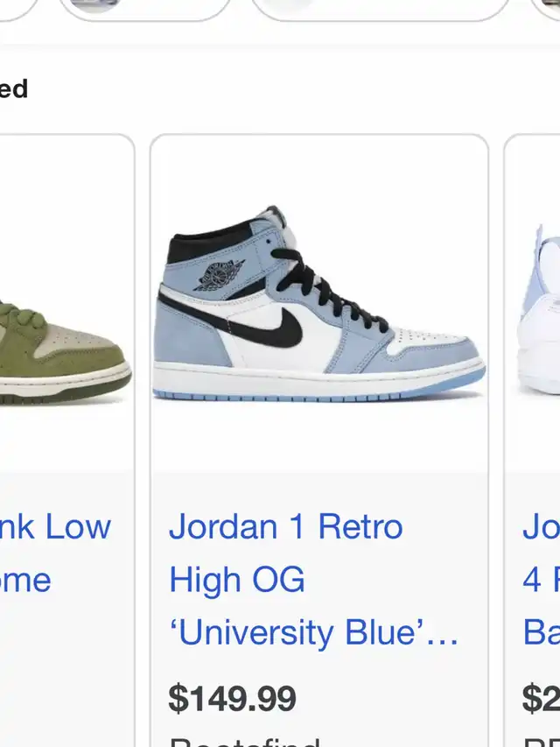
Task: Click the cut-off seller name under $149.99
Action: pyautogui.click(x=245, y=743)
